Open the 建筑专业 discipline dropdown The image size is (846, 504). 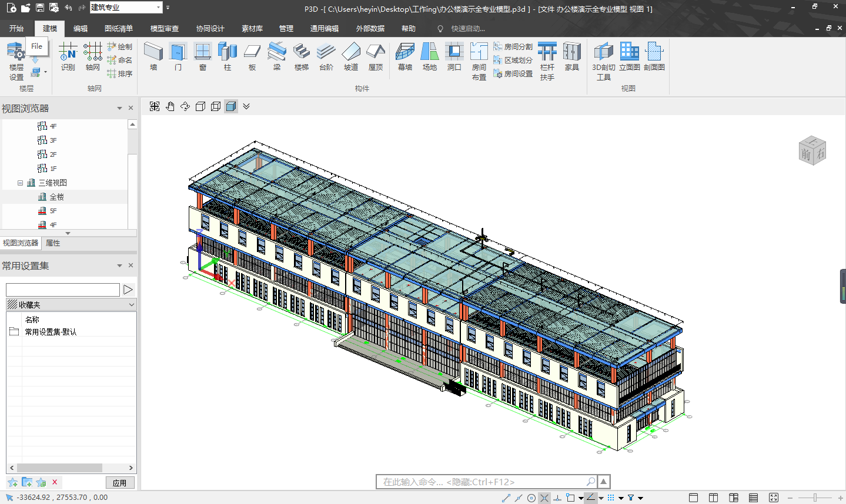tap(159, 8)
